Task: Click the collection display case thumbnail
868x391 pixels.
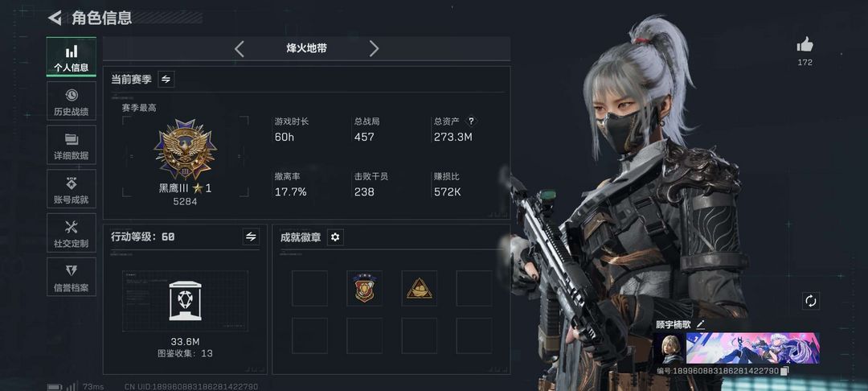Action: [185, 301]
